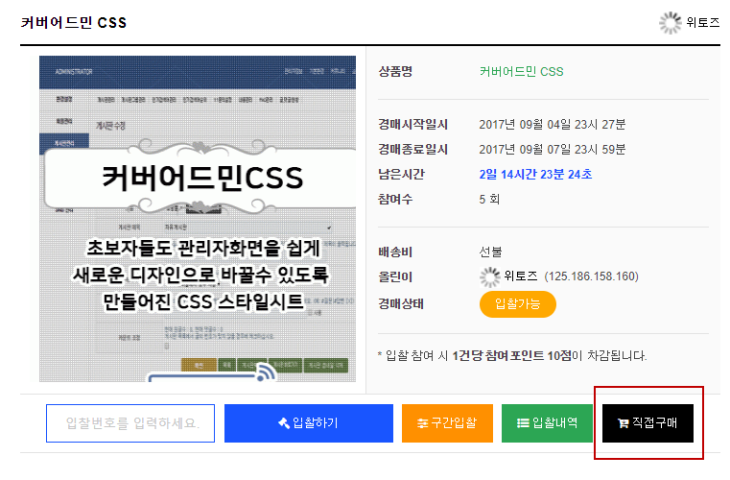Click the green 커버어드민 CSS product name link
Image resolution: width=730 pixels, height=480 pixels.
coord(521,72)
